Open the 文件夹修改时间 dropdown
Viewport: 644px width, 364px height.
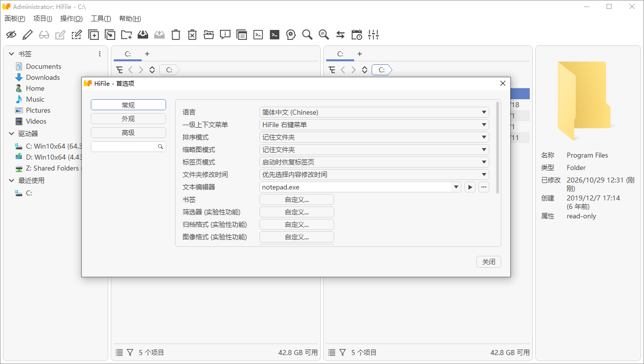(374, 175)
